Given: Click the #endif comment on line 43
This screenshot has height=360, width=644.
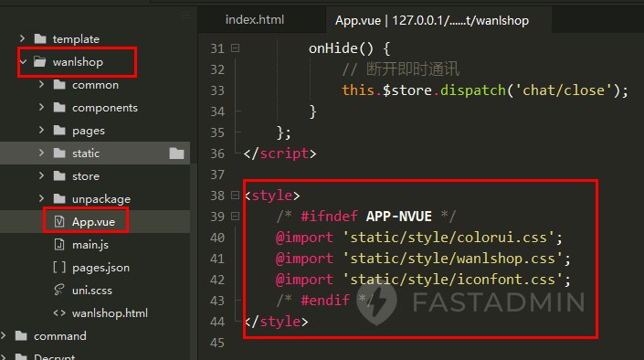Looking at the screenshot, I should pos(325,301).
